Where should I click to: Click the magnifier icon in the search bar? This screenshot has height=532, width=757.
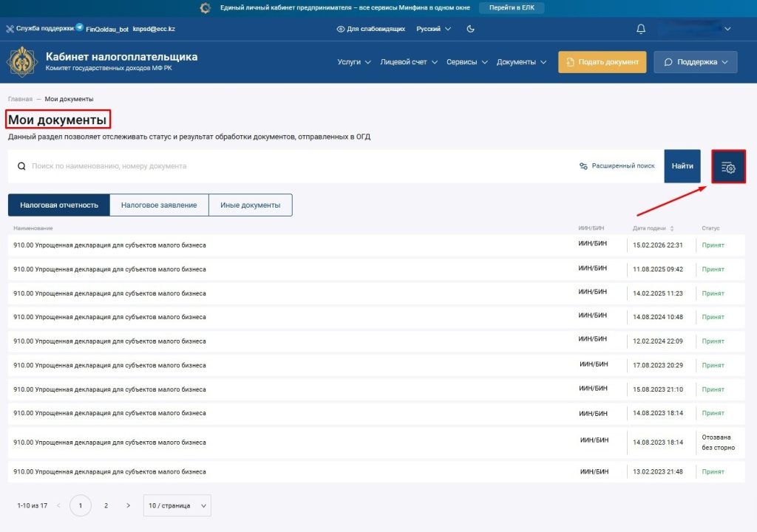click(20, 166)
